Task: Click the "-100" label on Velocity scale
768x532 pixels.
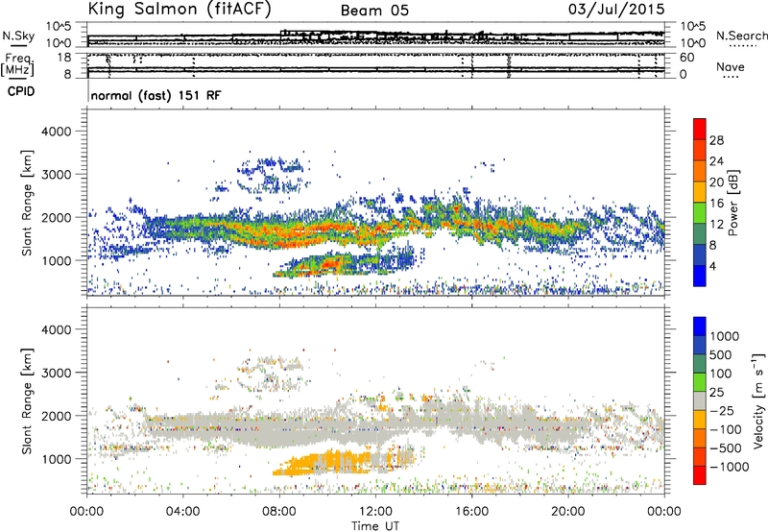Action: 726,429
